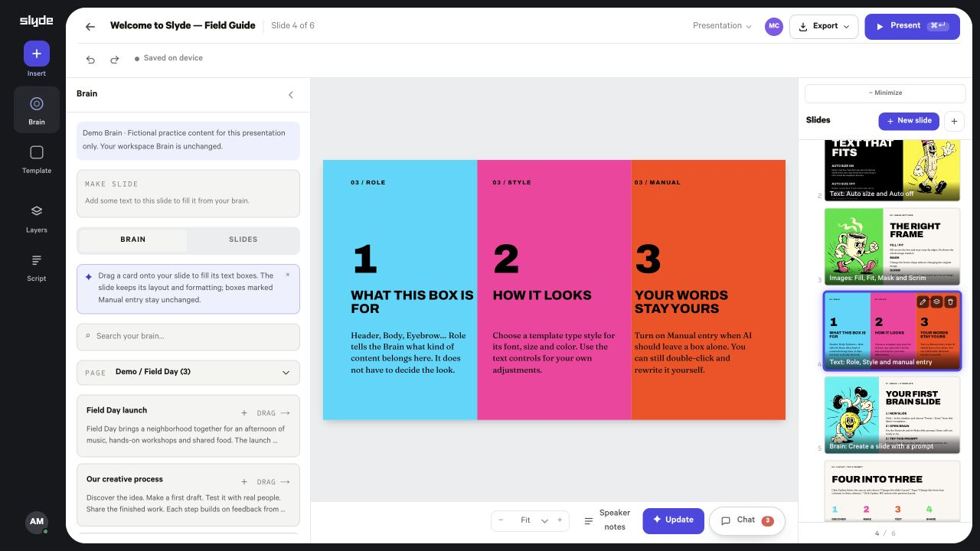
Task: Open the Template panel from sidebar
Action: [37, 159]
